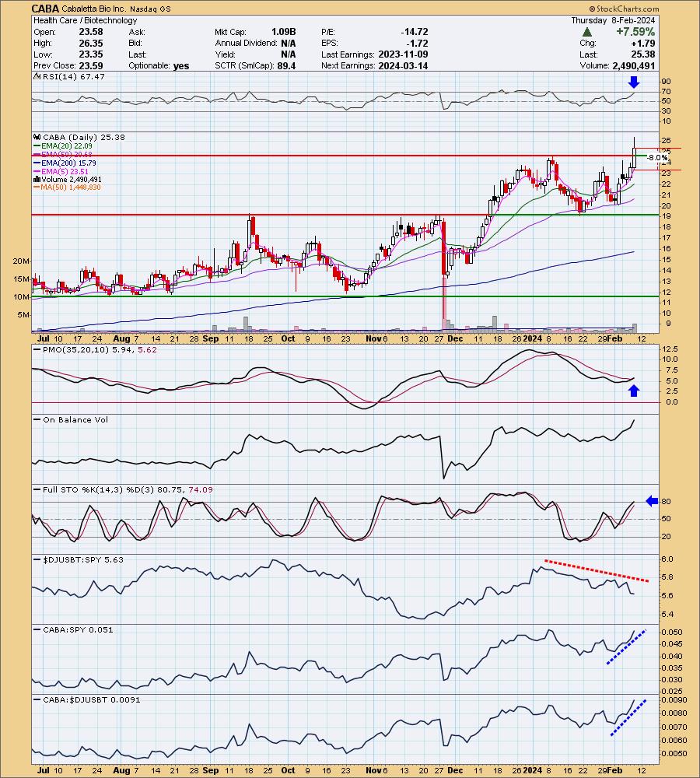Viewport: 700px width, 778px height.
Task: Click the CABA:SPY 0.051 panel label
Action: (78, 629)
